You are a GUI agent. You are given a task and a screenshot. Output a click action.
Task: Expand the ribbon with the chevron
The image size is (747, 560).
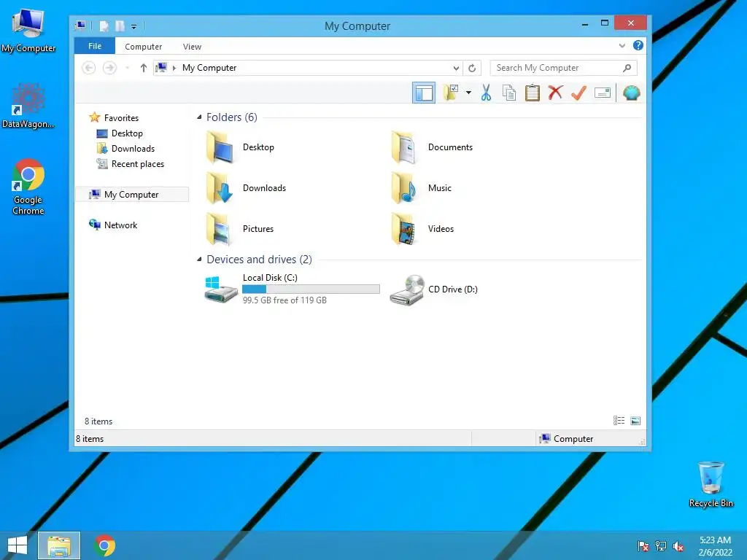coord(622,46)
